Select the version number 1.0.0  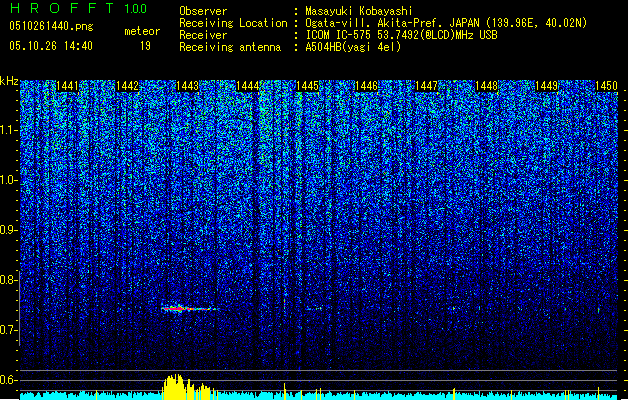point(136,9)
